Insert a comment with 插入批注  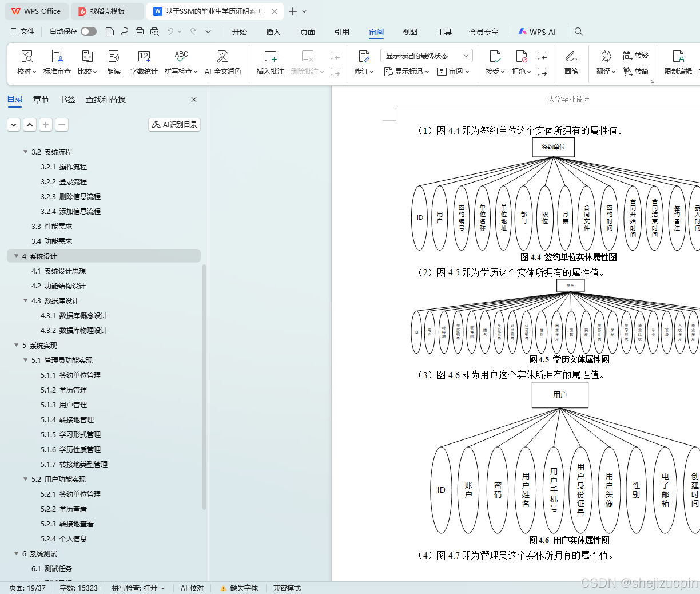pos(269,63)
